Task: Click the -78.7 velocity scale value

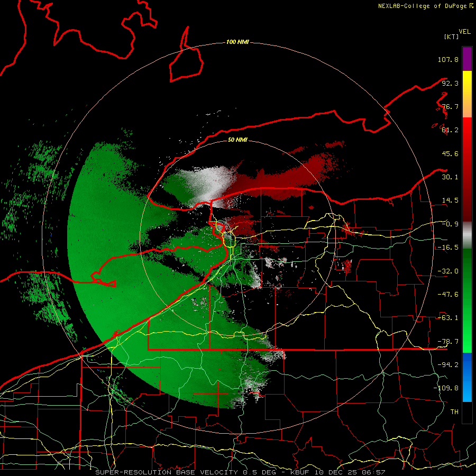Action: (448, 342)
